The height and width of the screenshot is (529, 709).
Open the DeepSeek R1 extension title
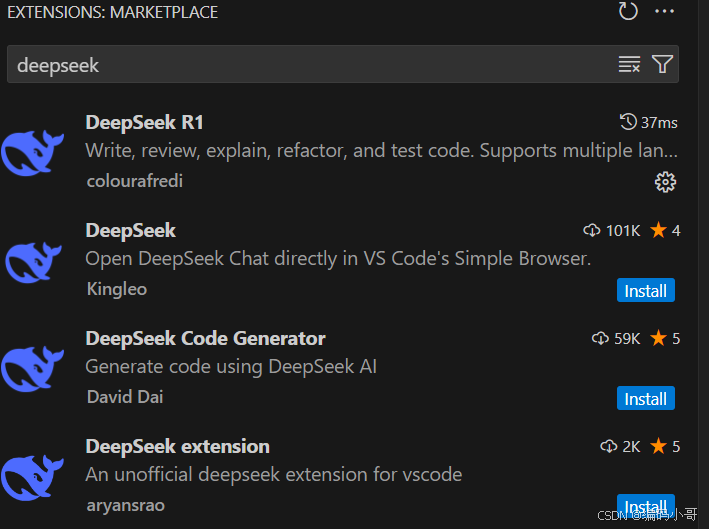145,123
